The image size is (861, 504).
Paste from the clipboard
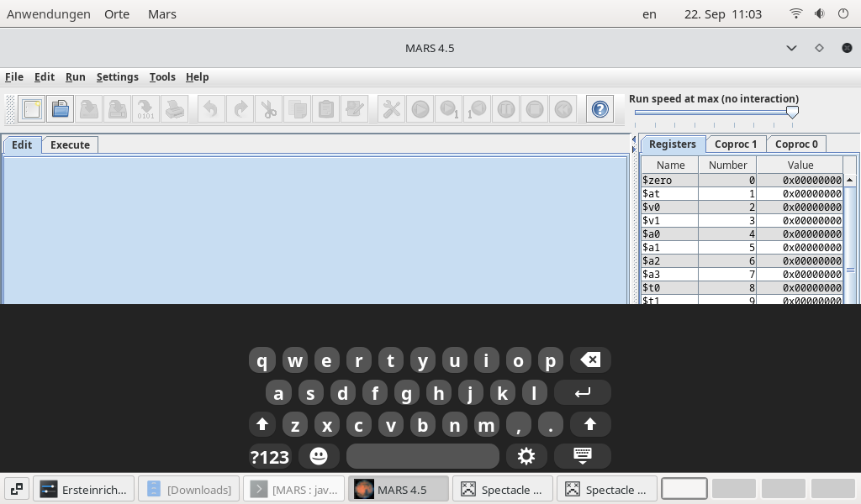pyautogui.click(x=325, y=108)
